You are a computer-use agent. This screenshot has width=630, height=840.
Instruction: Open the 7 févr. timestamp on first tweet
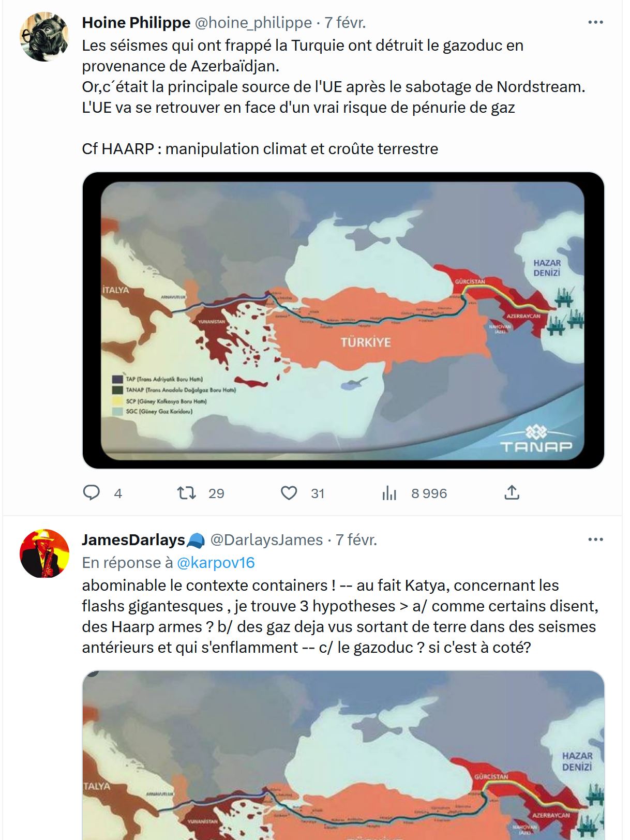[x=345, y=23]
